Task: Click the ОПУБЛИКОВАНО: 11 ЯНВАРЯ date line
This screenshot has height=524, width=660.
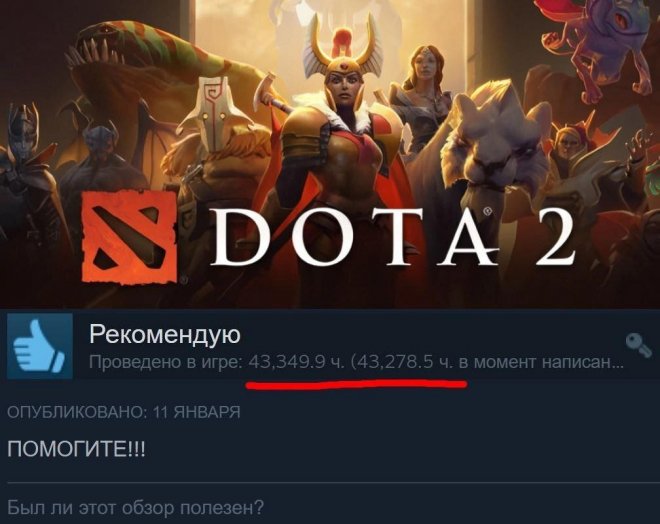Action: click(x=124, y=412)
